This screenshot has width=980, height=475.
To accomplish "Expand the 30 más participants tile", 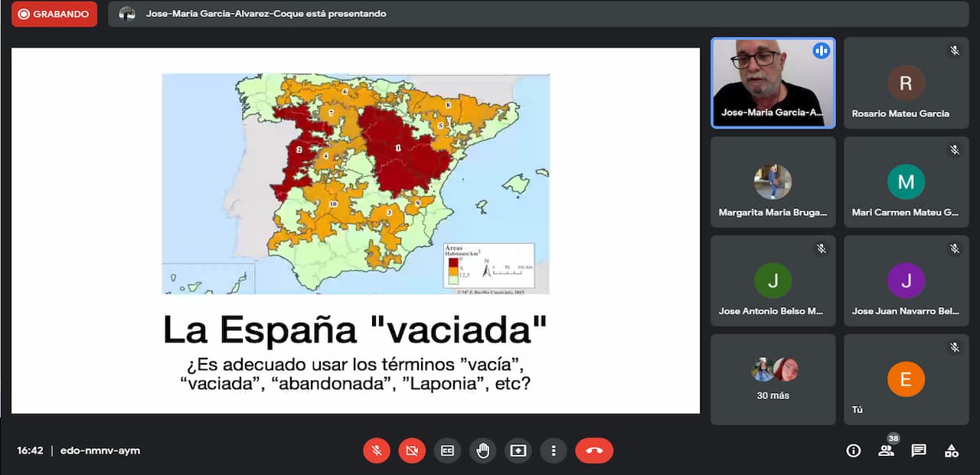I will 773,379.
